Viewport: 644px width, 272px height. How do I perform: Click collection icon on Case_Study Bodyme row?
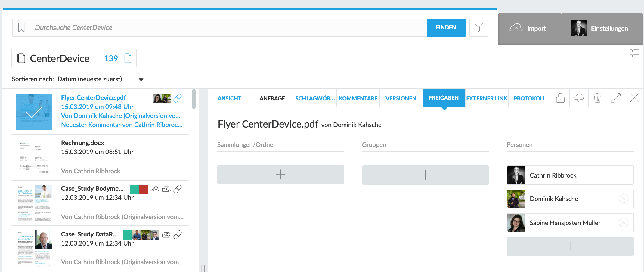tap(166, 189)
